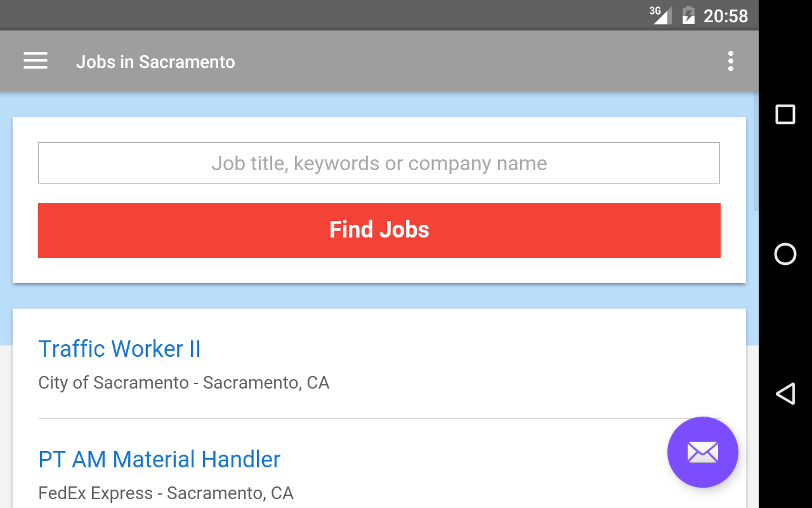
Task: Open recent apps with square button
Action: coord(785,114)
